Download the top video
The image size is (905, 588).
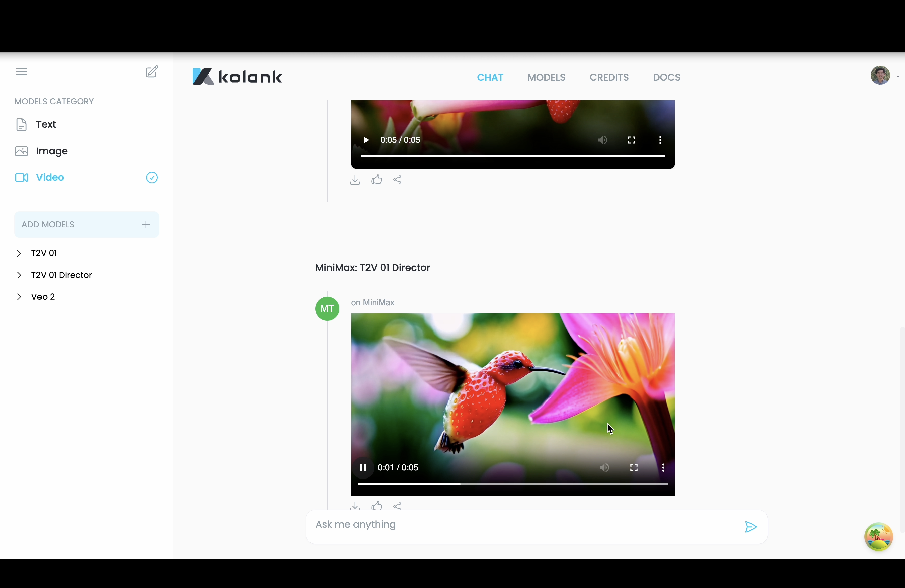click(x=355, y=180)
